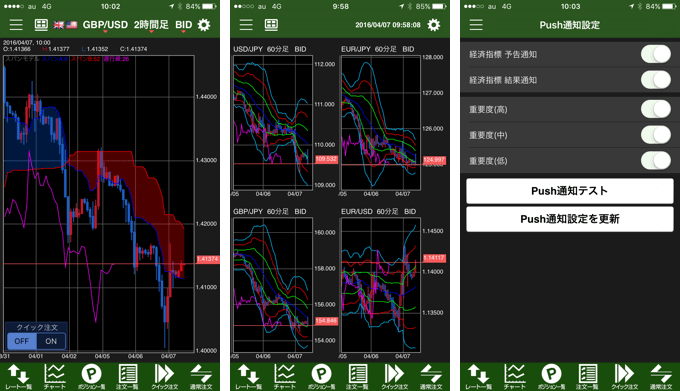Open settings gear on four-chart screen
The width and height of the screenshot is (680, 391).
tap(434, 25)
